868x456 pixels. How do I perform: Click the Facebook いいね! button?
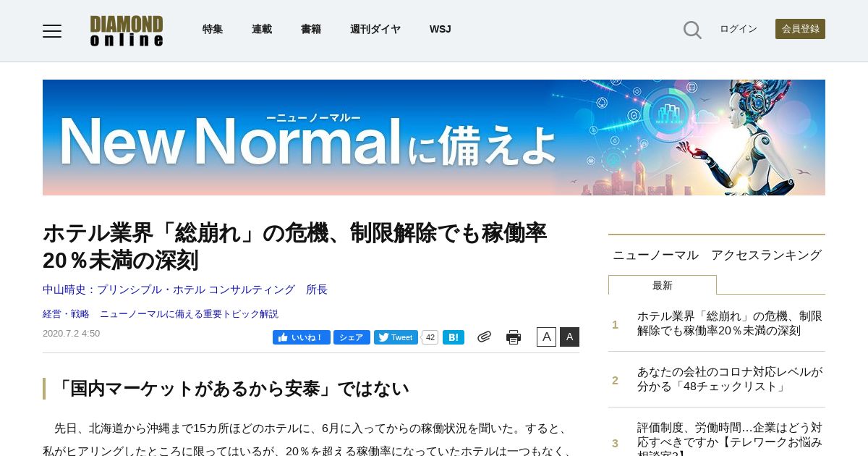[301, 337]
